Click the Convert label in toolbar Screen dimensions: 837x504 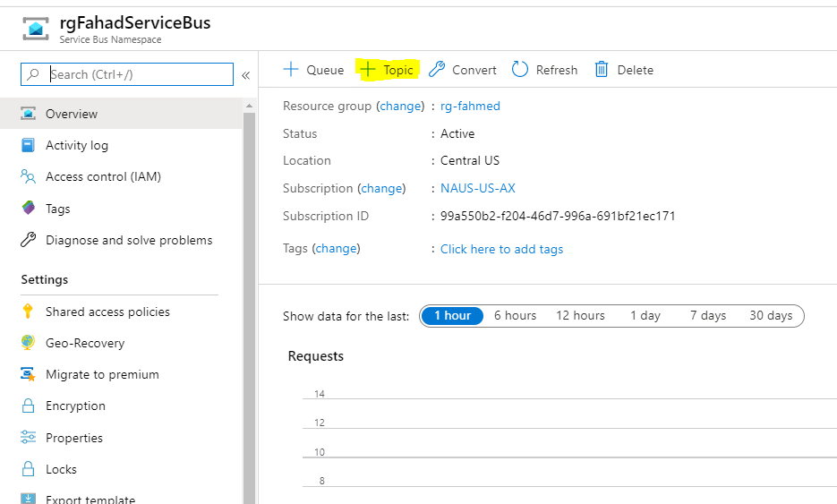coord(474,70)
